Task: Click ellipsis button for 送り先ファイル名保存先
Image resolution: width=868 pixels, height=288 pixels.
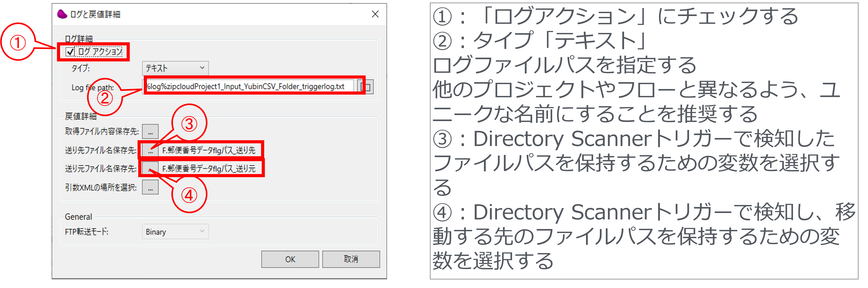Action: tap(150, 150)
